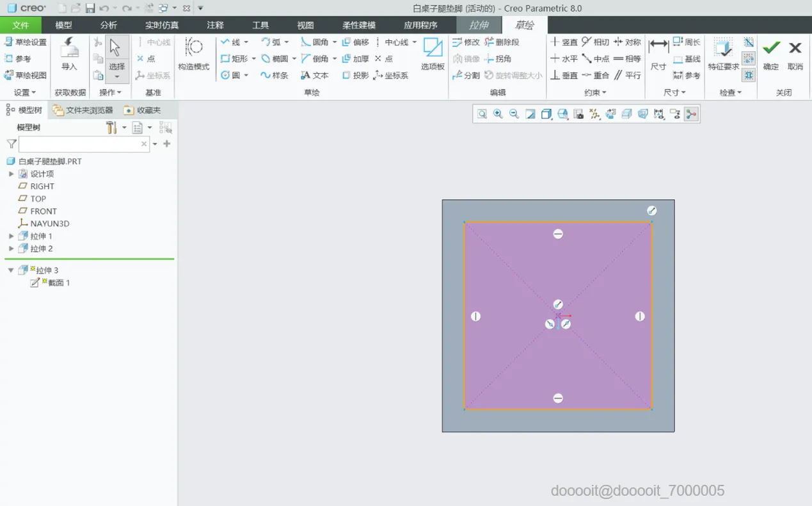Click the 参考 (References) button in 设置

pos(17,59)
